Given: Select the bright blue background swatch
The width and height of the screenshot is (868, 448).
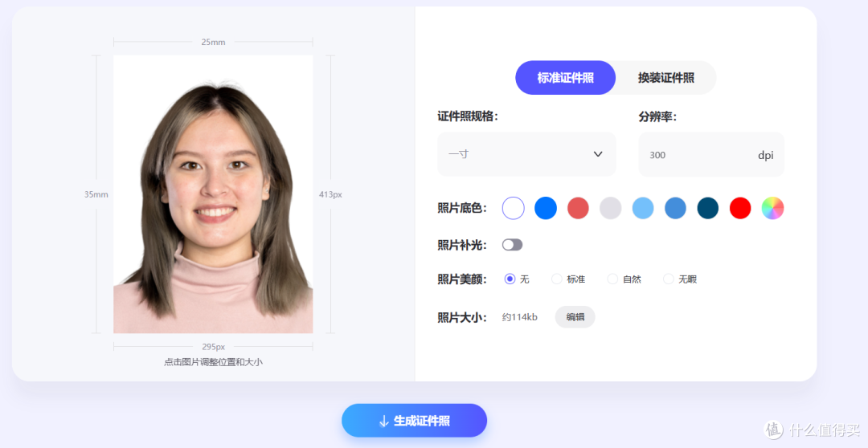Looking at the screenshot, I should click(545, 208).
